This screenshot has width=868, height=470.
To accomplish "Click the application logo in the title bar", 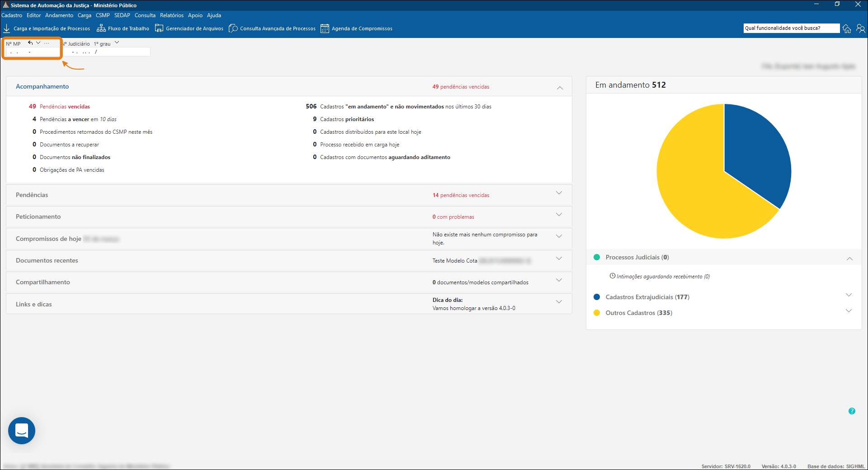I will click(x=6, y=5).
